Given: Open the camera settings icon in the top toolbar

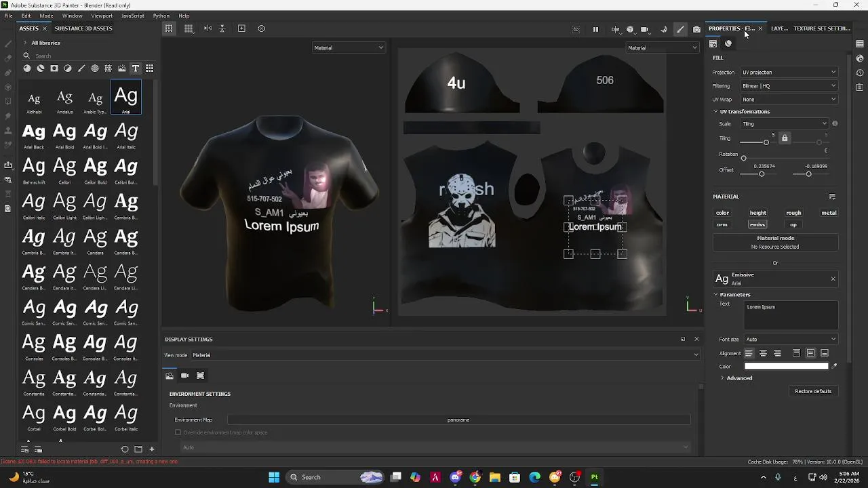Looking at the screenshot, I should click(x=645, y=29).
